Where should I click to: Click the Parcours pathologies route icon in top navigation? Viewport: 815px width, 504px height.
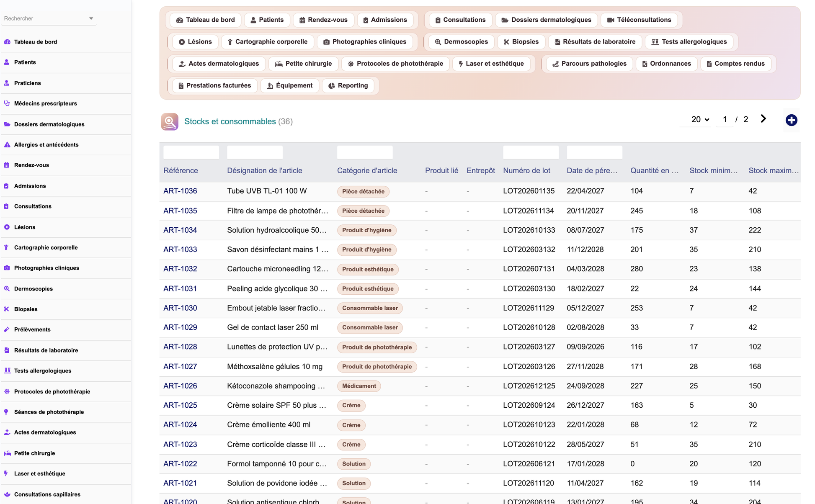tap(555, 64)
